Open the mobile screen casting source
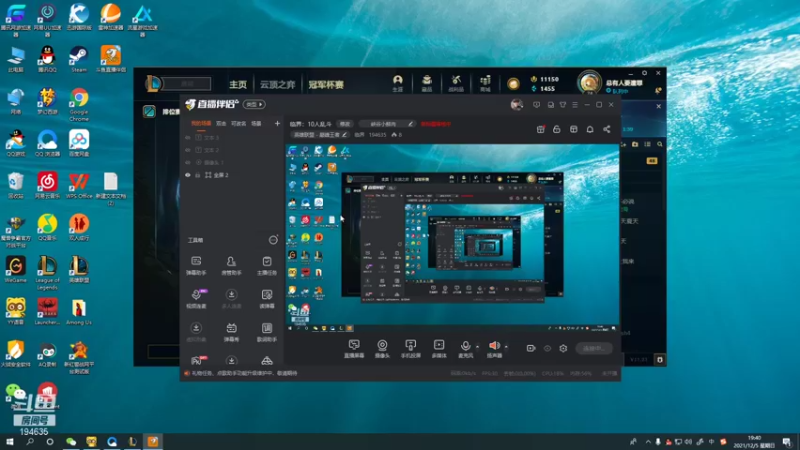Screen dimensions: 800x450 (410, 348)
